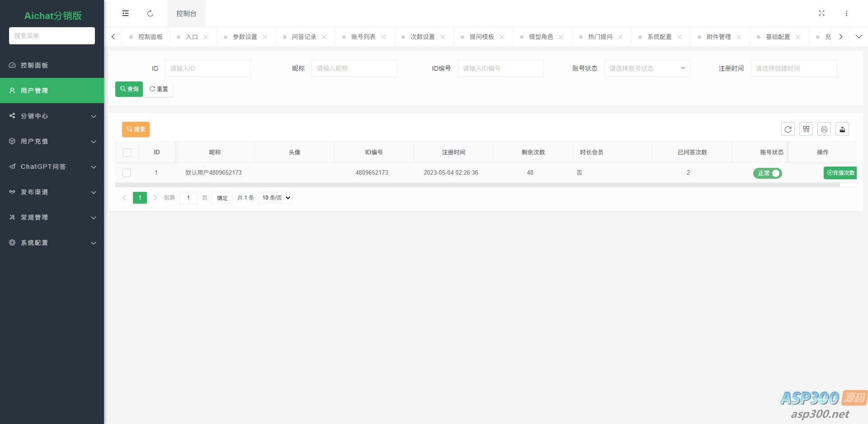This screenshot has height=424, width=868.
Task: Switch to the 问答记录 tab
Action: pos(304,37)
